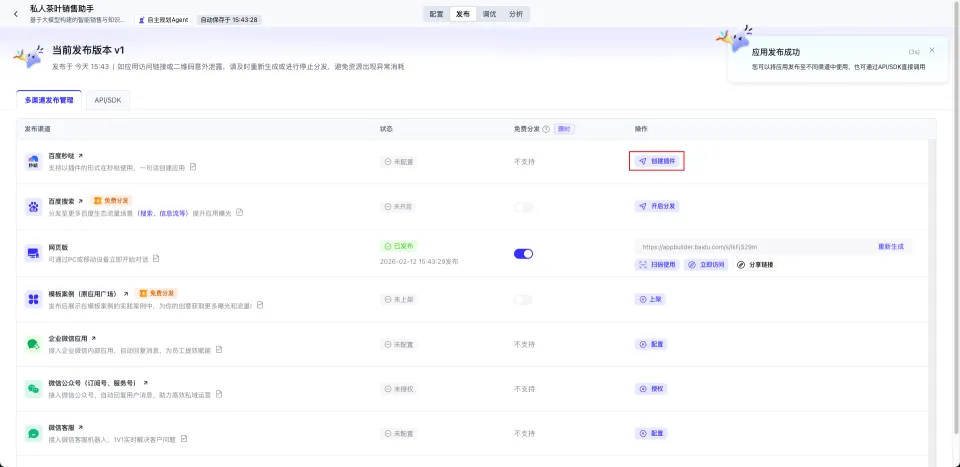Click the 免费分发 tag beside 模板案例
This screenshot has height=467, width=960.
coord(156,294)
